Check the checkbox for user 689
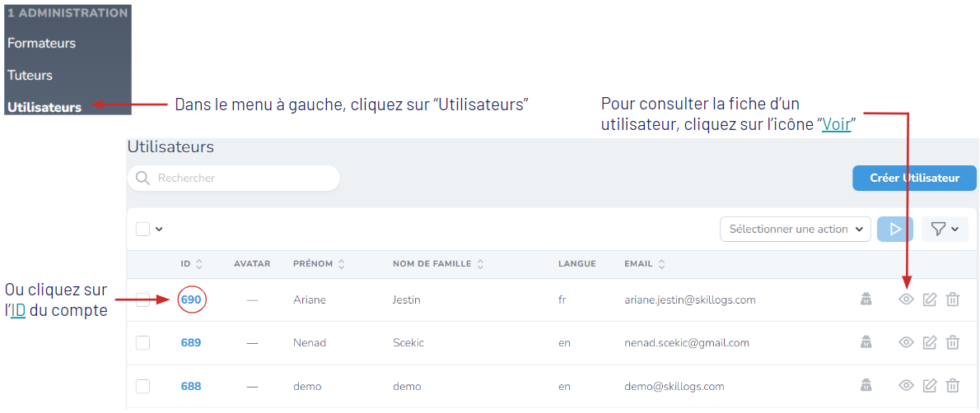 pyautogui.click(x=143, y=342)
